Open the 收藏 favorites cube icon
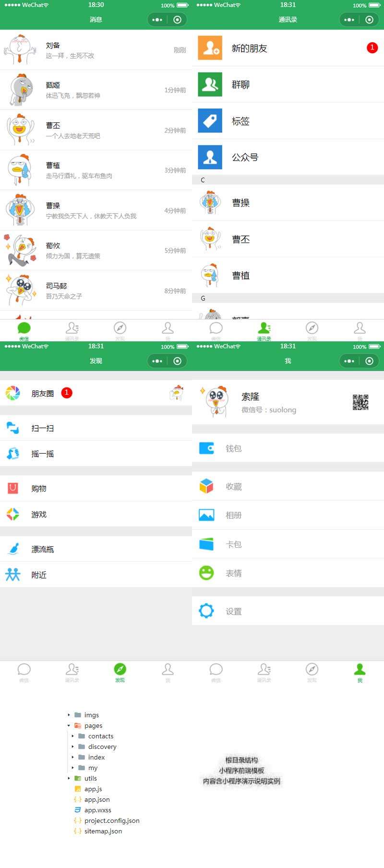 (206, 486)
